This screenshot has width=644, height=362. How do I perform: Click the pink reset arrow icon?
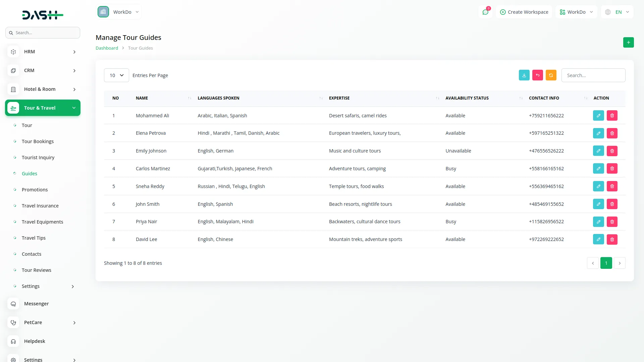[537, 75]
